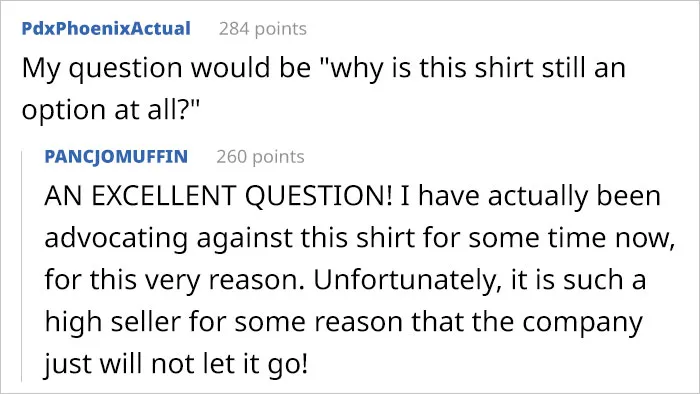This screenshot has width=700, height=394.
Task: Open PdxPhoenixActual's user profile
Action: coord(106,29)
